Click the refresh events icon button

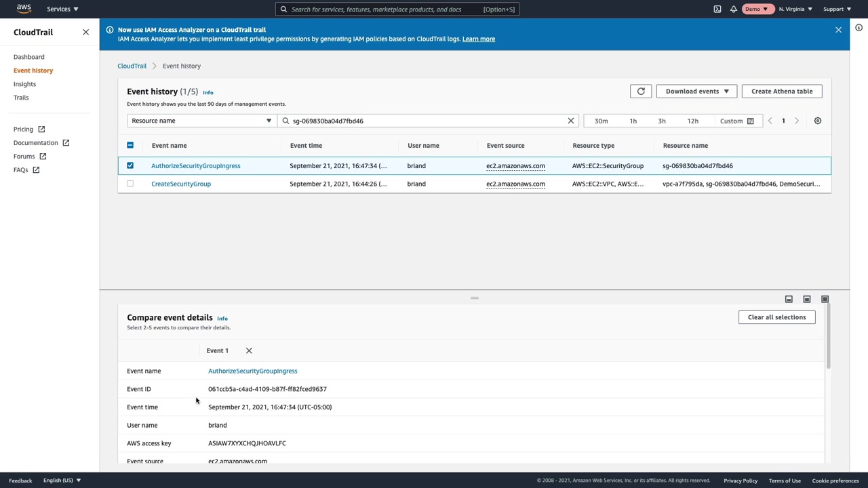coord(640,91)
